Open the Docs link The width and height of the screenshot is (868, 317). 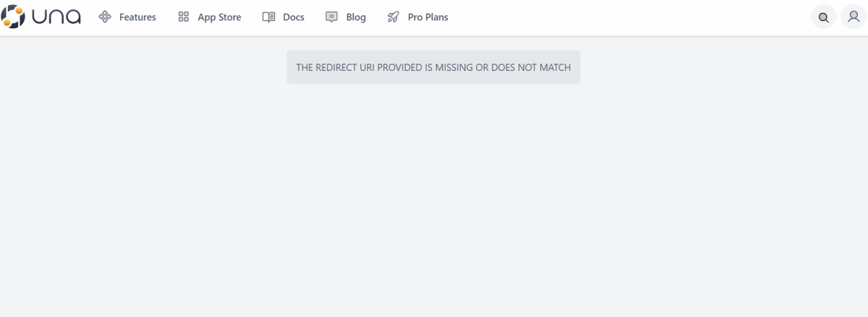(x=293, y=17)
